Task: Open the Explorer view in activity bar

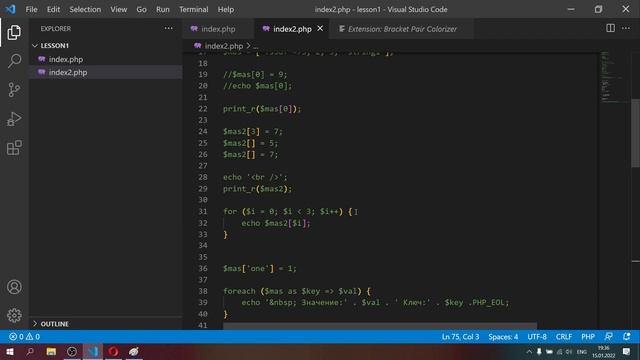Action: pyautogui.click(x=14, y=32)
